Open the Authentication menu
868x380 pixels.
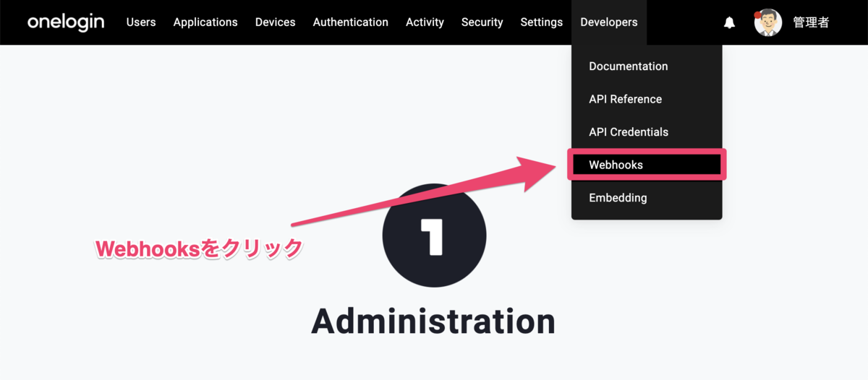(x=350, y=22)
